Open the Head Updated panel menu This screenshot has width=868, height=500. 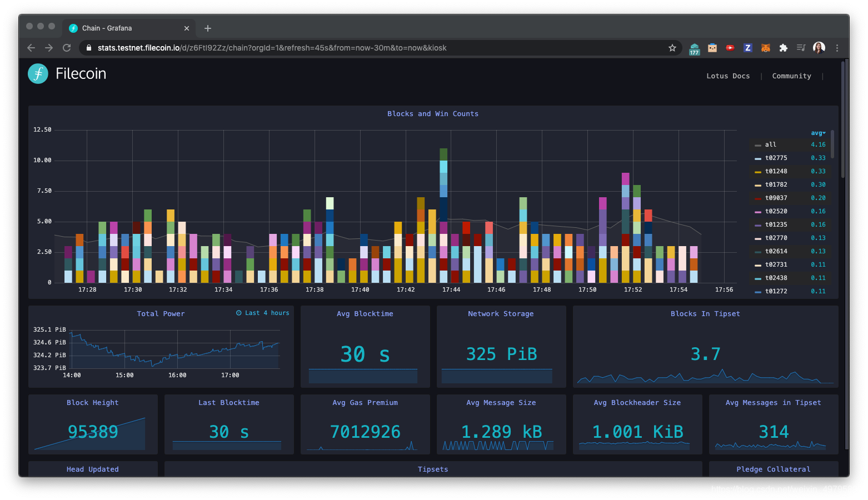(x=93, y=469)
